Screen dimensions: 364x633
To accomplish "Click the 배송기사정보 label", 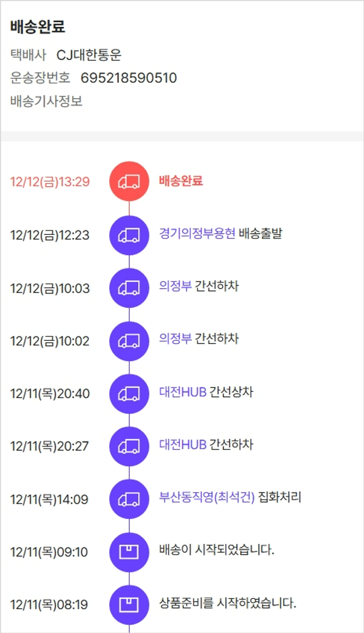I will [x=46, y=101].
